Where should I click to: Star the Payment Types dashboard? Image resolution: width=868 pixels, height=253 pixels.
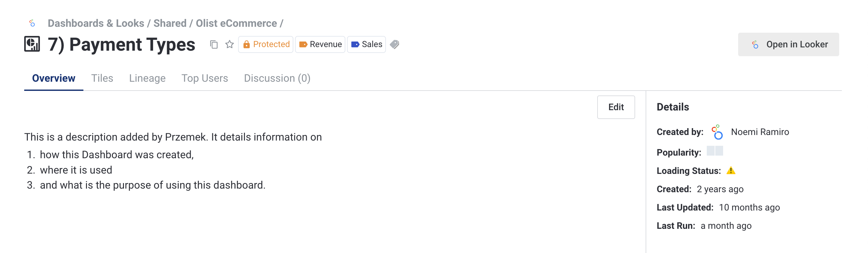[x=230, y=44]
